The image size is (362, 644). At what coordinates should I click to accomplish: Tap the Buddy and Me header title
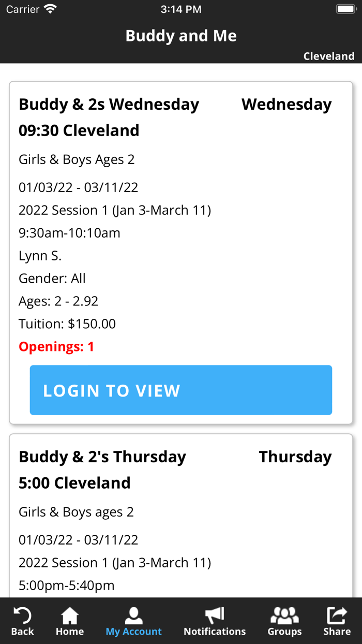coord(180,35)
